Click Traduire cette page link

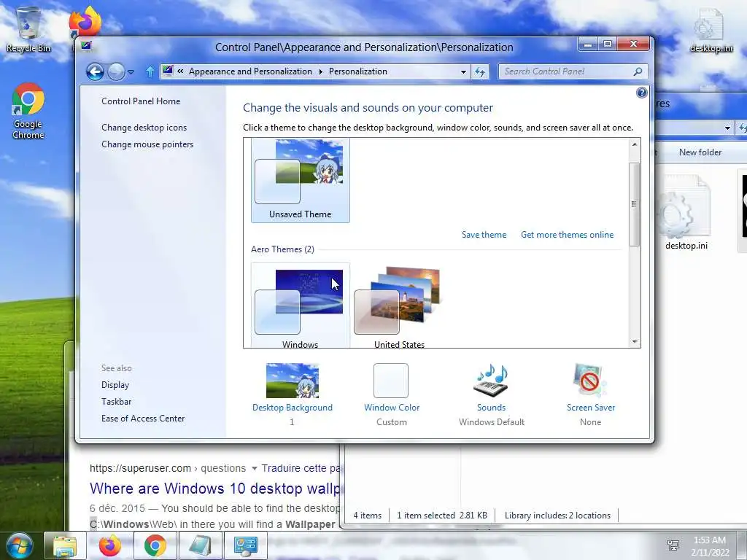point(301,468)
